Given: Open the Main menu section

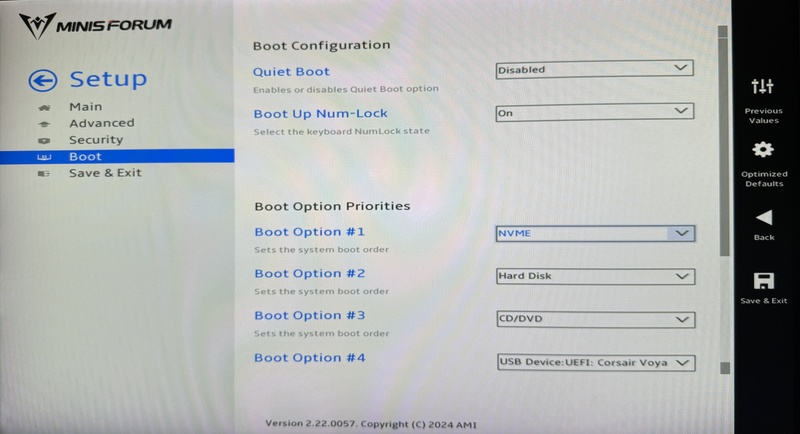Looking at the screenshot, I should tap(86, 107).
